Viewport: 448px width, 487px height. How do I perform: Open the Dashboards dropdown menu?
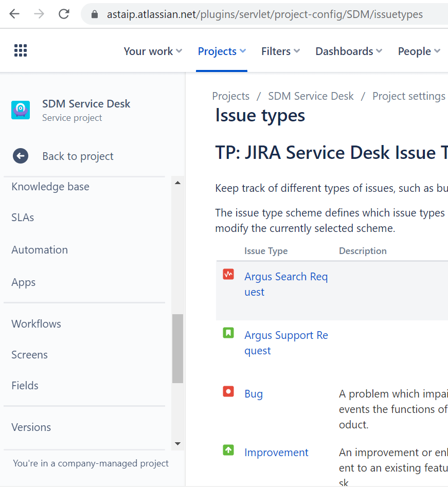click(349, 51)
